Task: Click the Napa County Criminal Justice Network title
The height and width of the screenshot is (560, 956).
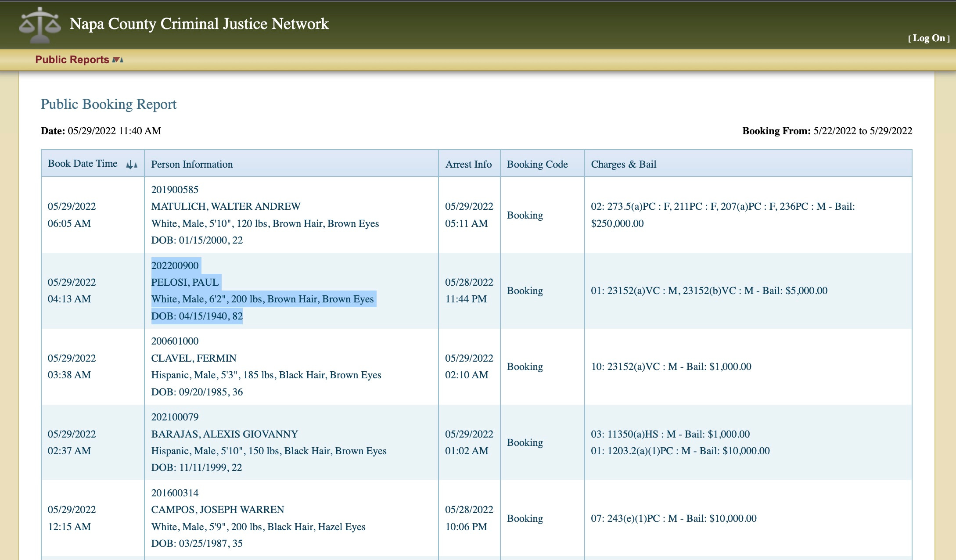Action: tap(199, 24)
